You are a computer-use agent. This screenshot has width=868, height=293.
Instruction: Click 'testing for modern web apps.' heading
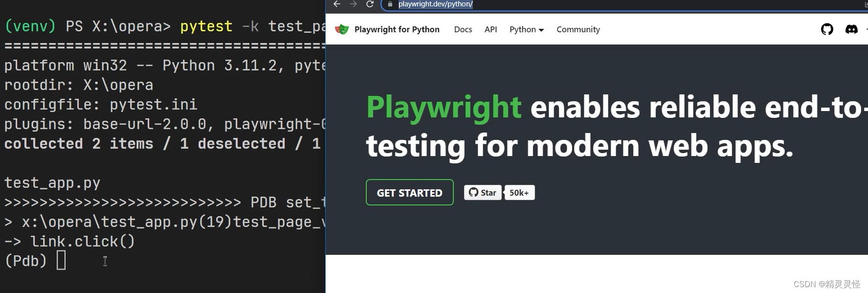(x=579, y=146)
